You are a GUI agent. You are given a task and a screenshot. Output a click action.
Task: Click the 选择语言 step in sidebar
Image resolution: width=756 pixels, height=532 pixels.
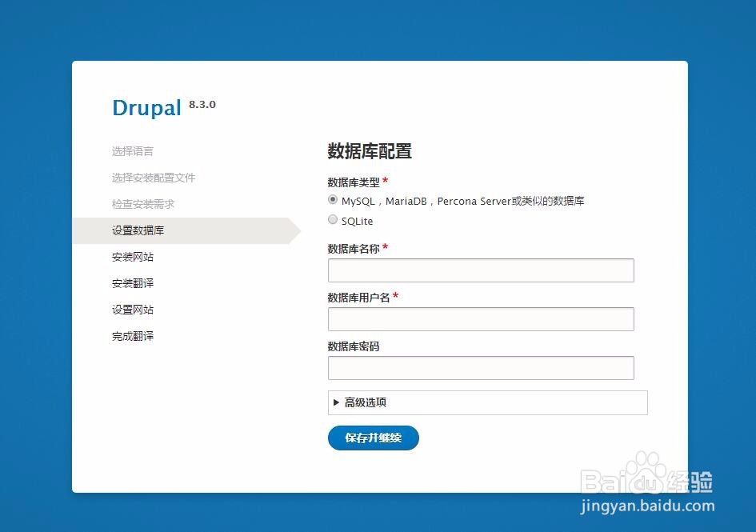[x=133, y=150]
